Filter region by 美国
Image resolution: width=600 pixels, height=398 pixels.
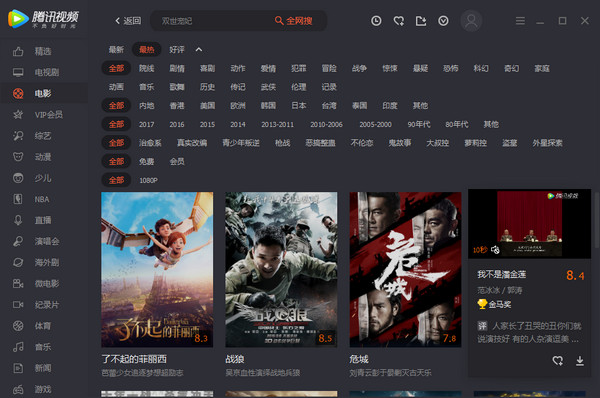point(207,105)
